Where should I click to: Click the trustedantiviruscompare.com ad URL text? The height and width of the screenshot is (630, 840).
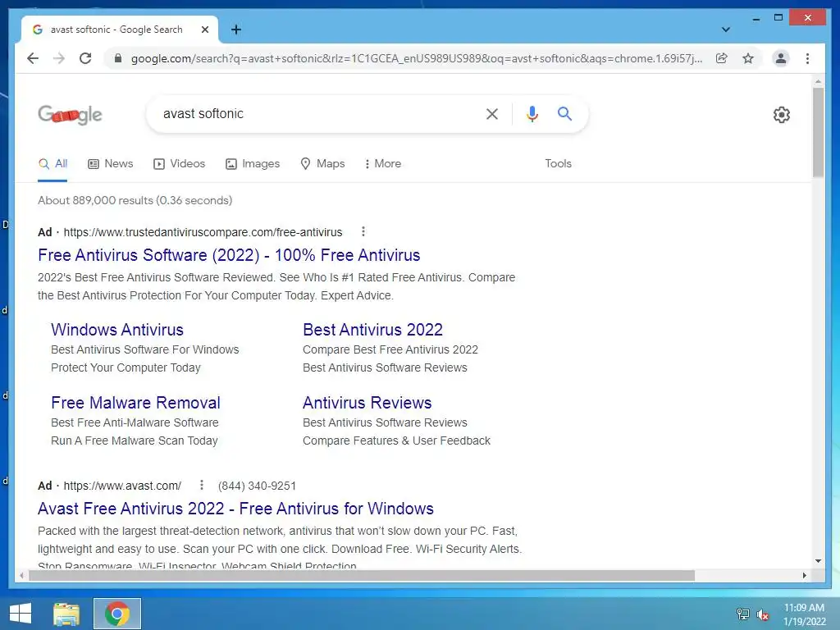(203, 232)
